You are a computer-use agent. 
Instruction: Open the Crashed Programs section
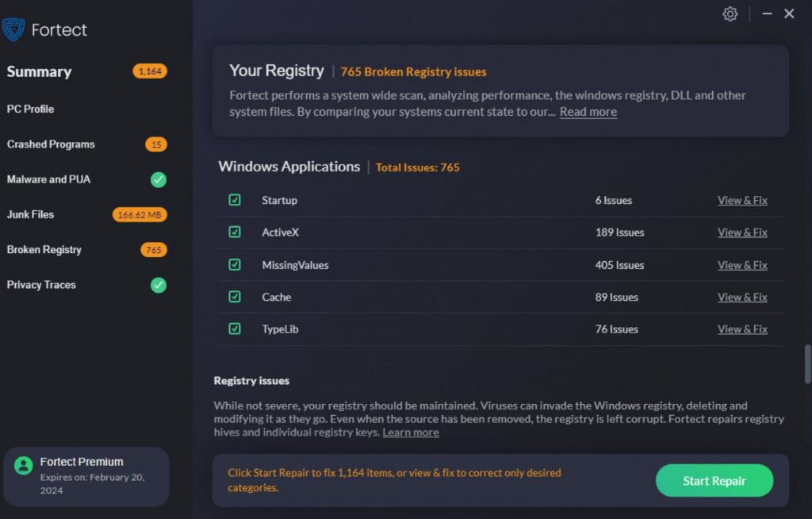[51, 144]
